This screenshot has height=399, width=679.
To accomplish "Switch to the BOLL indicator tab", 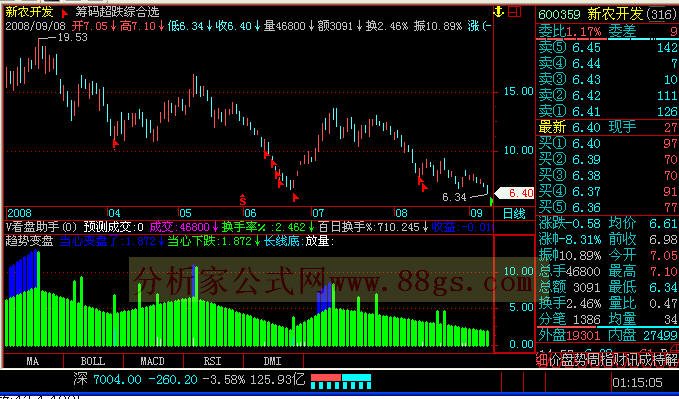I will tap(93, 361).
